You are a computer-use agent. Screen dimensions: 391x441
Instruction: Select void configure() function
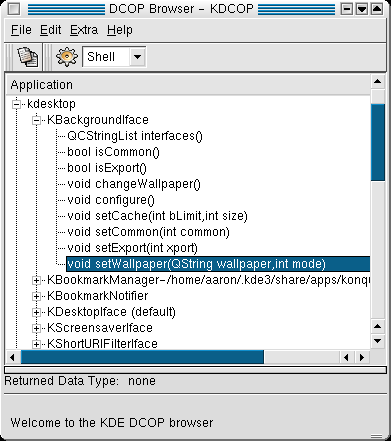111,200
